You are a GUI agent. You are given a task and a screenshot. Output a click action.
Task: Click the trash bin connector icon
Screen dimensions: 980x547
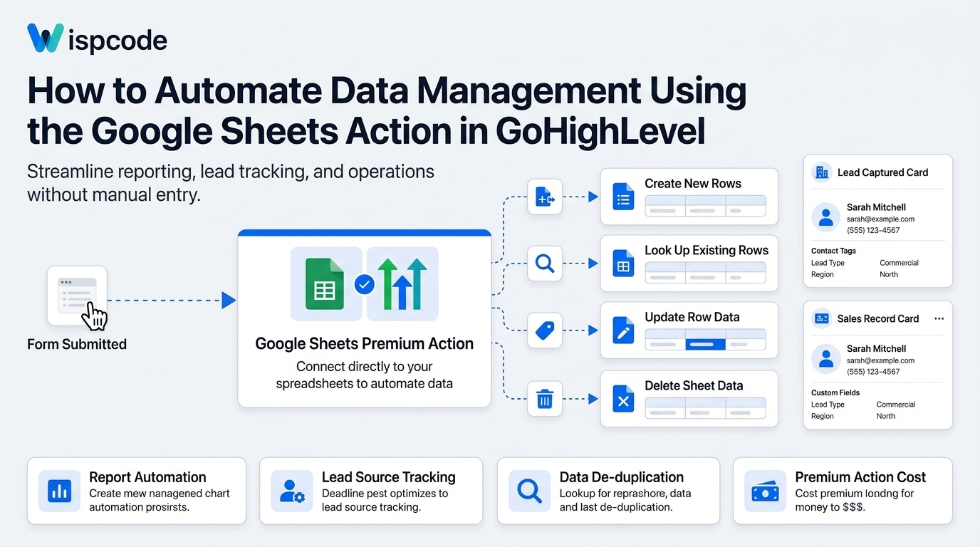coord(545,398)
